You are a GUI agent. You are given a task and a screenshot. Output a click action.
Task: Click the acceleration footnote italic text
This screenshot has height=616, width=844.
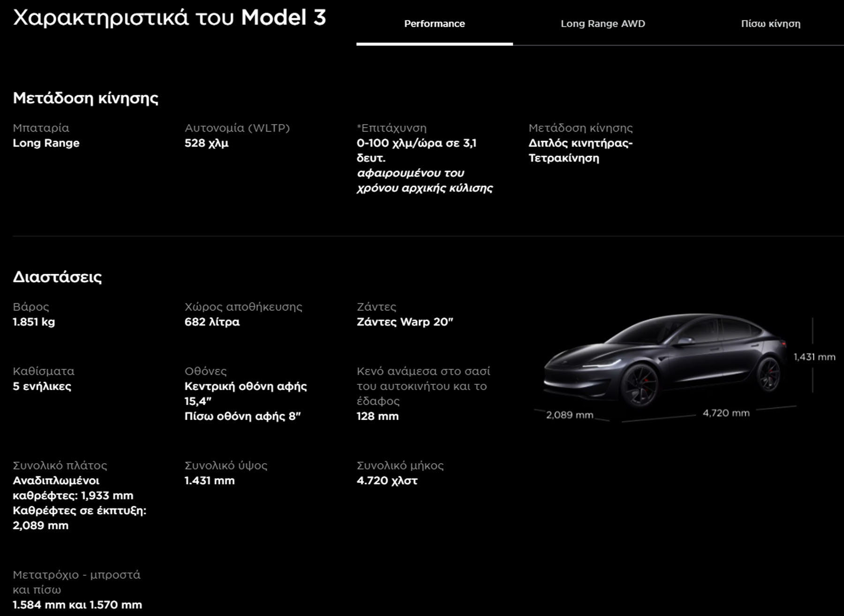point(424,180)
